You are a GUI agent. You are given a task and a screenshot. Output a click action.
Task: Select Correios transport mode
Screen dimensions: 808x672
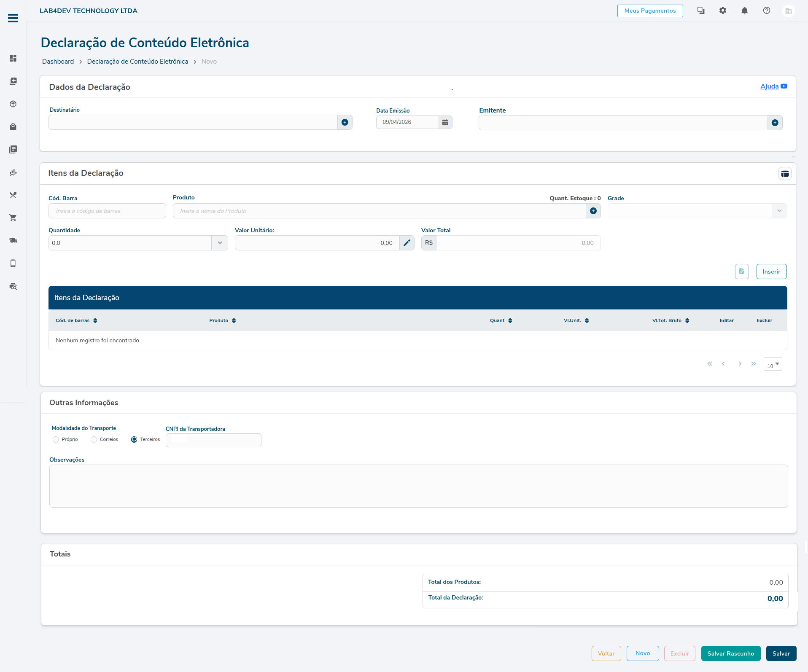tap(94, 439)
